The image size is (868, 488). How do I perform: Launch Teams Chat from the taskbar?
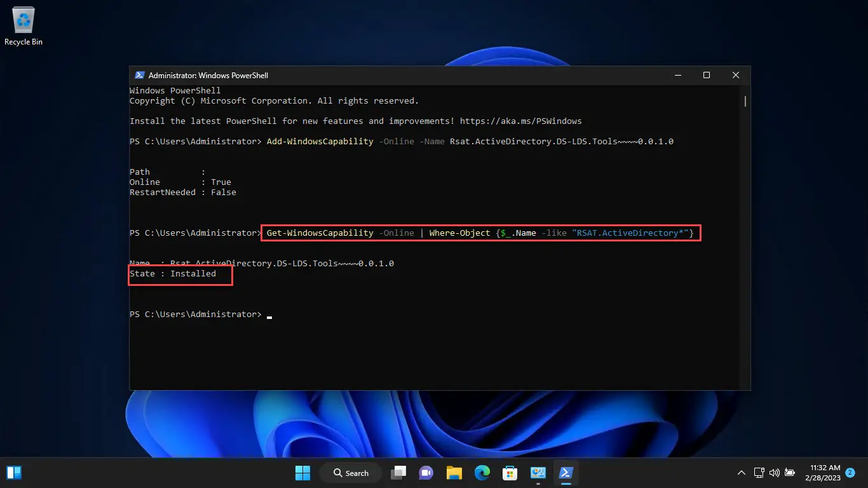[426, 473]
